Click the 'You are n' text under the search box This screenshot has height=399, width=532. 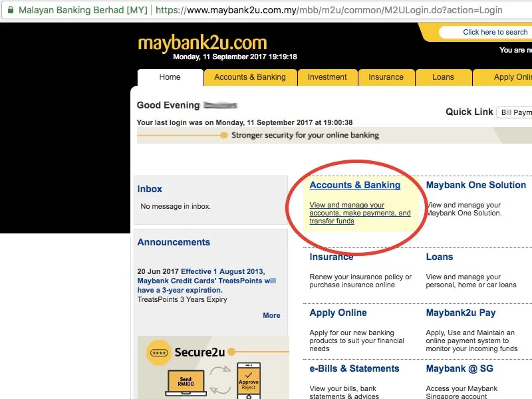click(516, 51)
